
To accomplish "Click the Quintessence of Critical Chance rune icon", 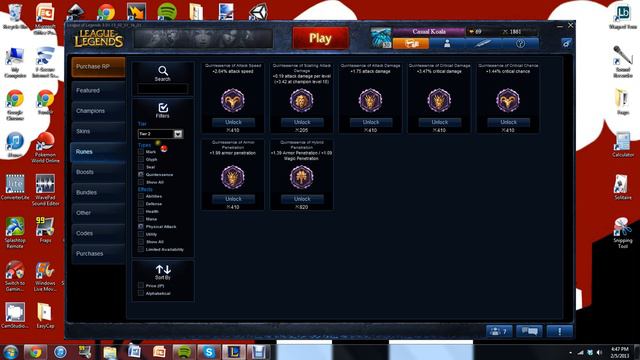I will coord(508,100).
